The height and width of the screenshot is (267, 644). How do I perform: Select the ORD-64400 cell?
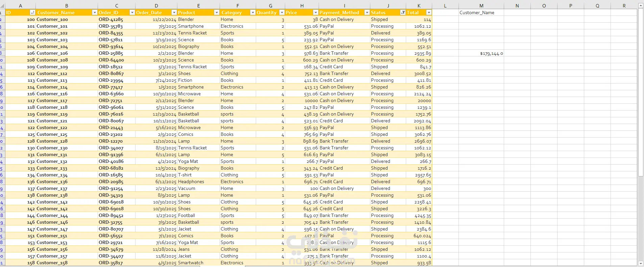coord(117,60)
